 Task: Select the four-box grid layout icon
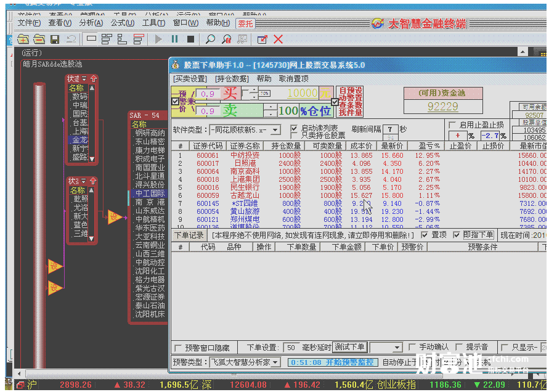[x=107, y=39]
